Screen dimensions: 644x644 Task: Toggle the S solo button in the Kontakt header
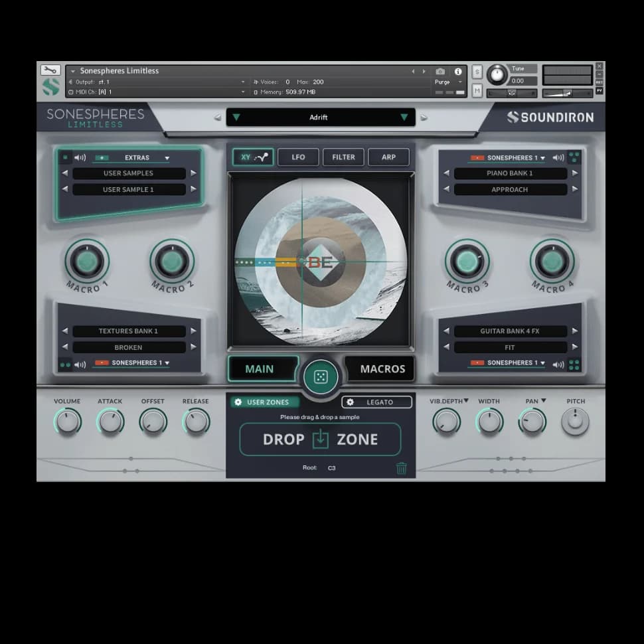477,70
